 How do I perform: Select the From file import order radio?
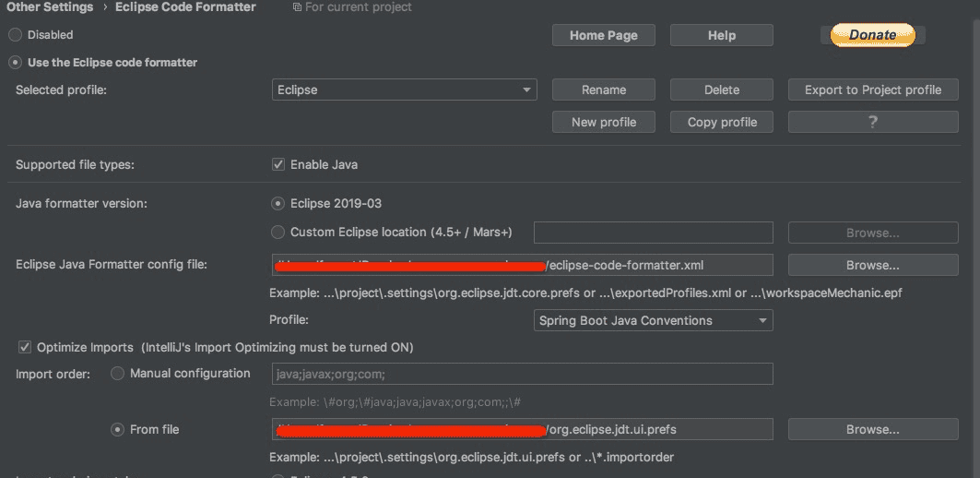117,430
